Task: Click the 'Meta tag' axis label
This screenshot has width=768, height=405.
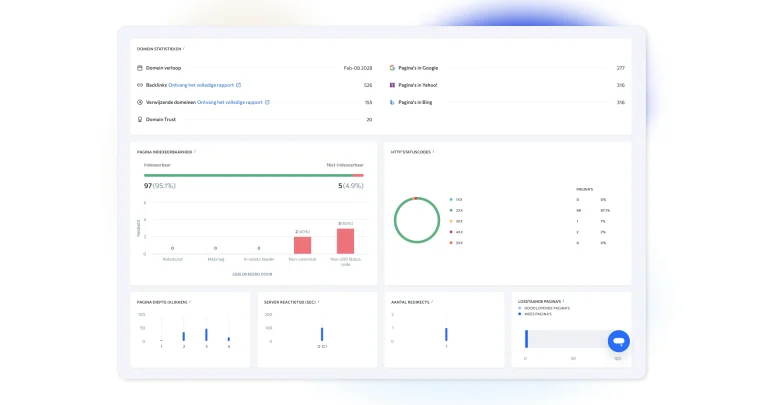Action: pyautogui.click(x=216, y=259)
